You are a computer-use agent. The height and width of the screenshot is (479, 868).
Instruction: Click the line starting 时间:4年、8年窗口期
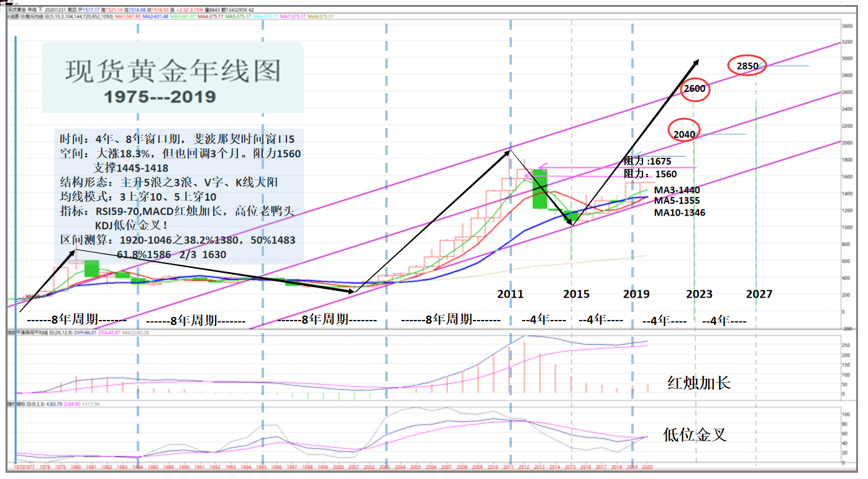177,138
